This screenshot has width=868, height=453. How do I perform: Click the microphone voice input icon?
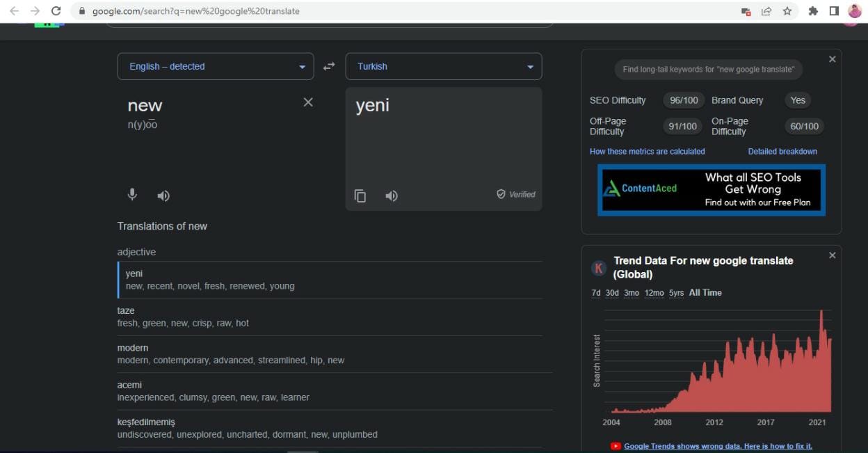(x=132, y=195)
